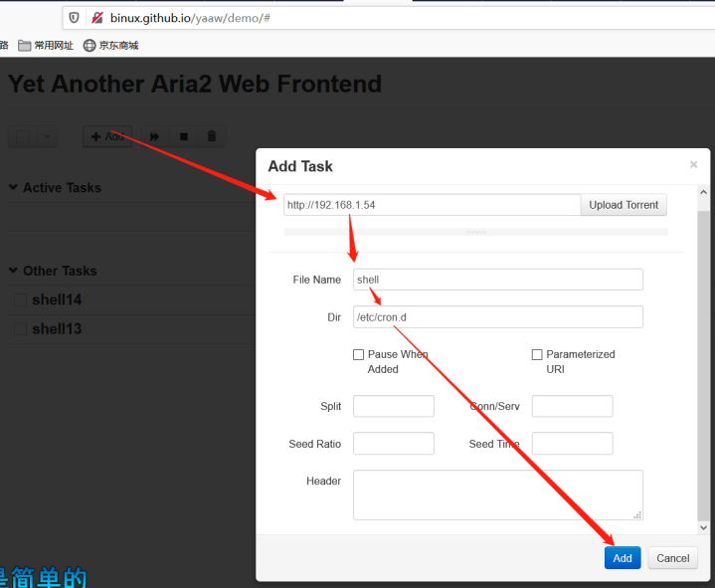
Task: Click the dialog vertical scrollbar thumb
Action: click(x=704, y=364)
